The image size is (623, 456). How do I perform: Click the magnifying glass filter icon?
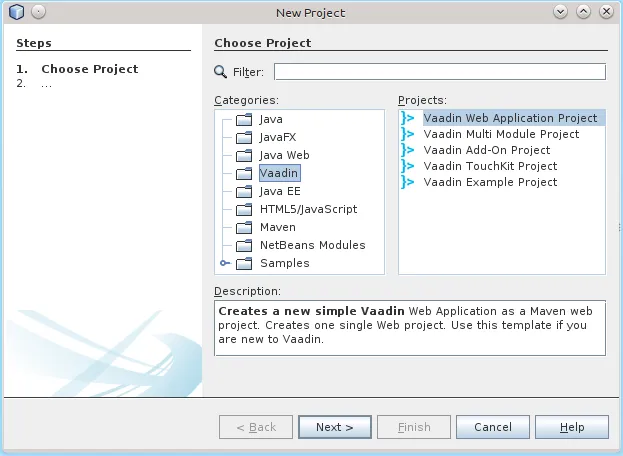tap(221, 72)
